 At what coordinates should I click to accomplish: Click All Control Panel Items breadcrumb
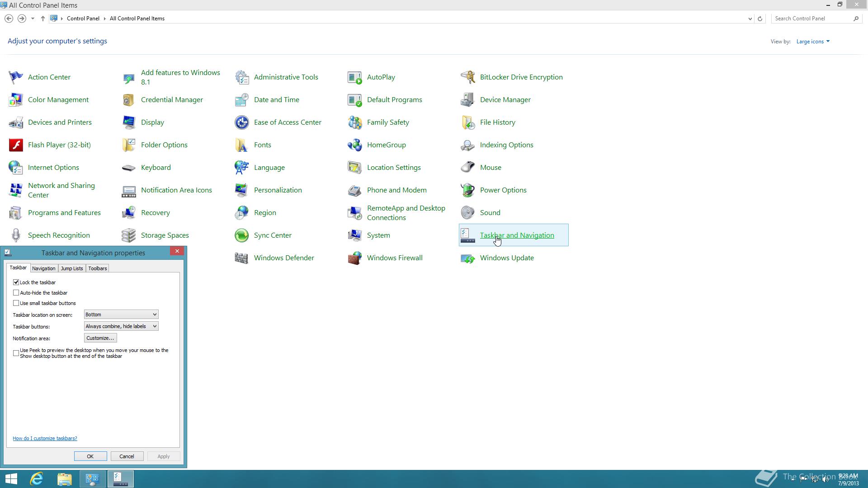tap(137, 19)
